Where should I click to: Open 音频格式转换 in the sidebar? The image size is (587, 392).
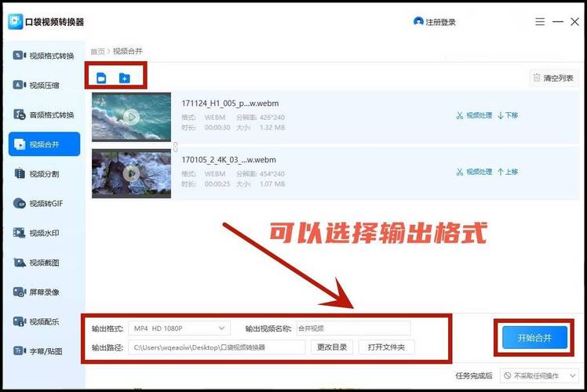[x=44, y=114]
